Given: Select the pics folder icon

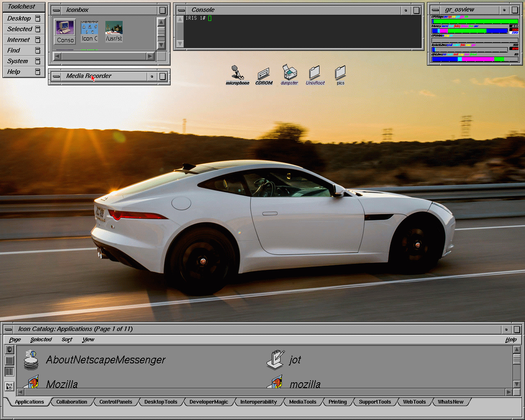Looking at the screenshot, I should 340,73.
